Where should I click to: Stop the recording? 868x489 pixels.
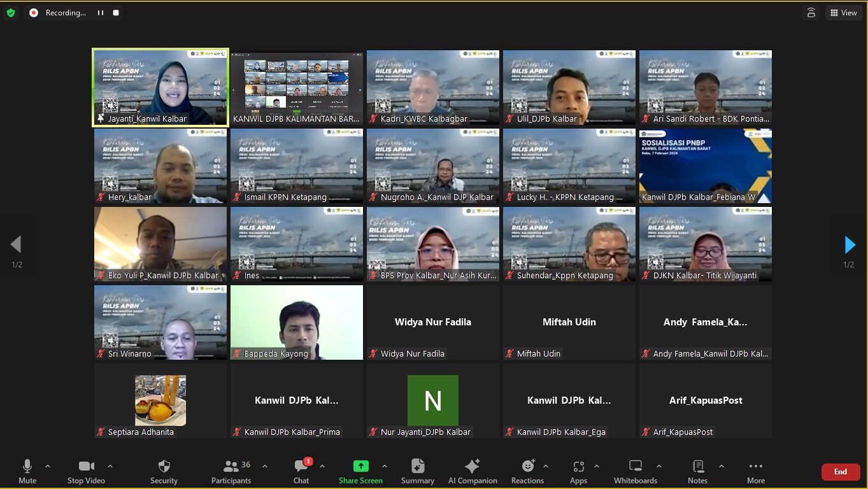click(115, 13)
